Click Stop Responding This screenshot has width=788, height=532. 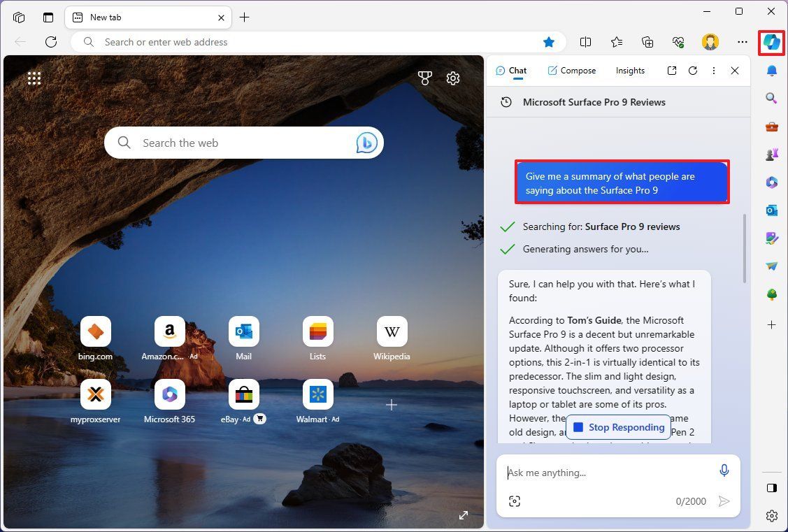pos(618,427)
